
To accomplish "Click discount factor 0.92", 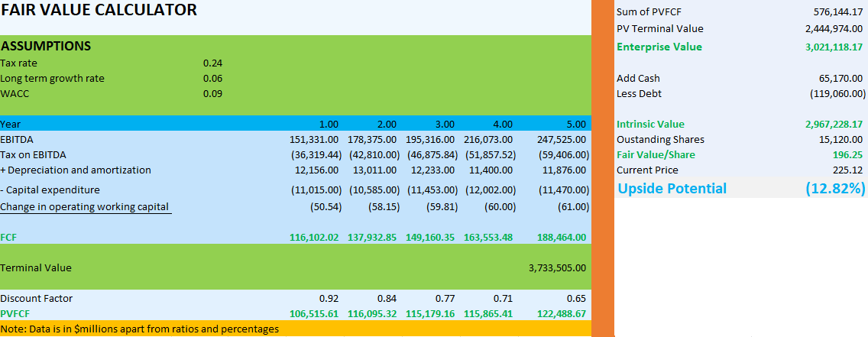I will click(329, 298).
